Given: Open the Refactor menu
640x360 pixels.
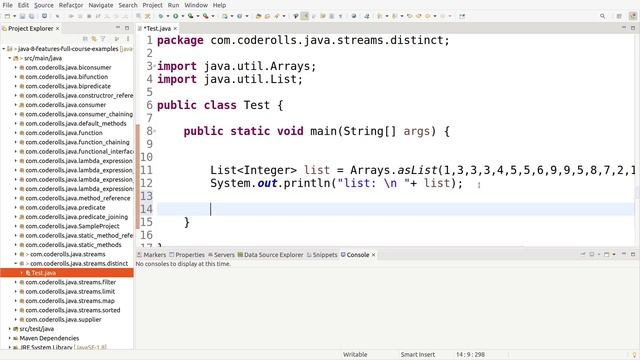Looking at the screenshot, I should [71, 5].
